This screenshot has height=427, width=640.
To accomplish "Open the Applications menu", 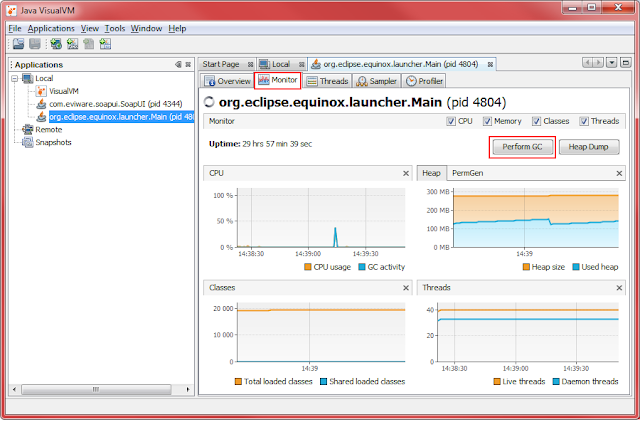I will [51, 29].
